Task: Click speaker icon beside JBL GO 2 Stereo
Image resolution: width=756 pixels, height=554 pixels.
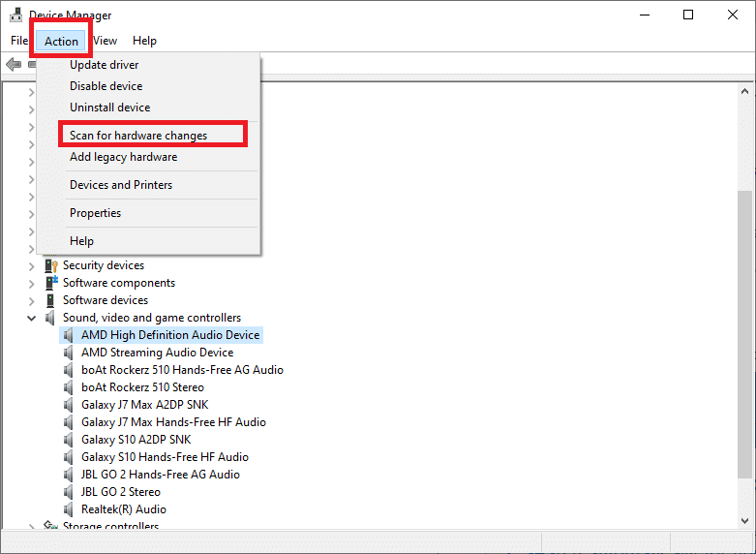Action: tap(70, 492)
